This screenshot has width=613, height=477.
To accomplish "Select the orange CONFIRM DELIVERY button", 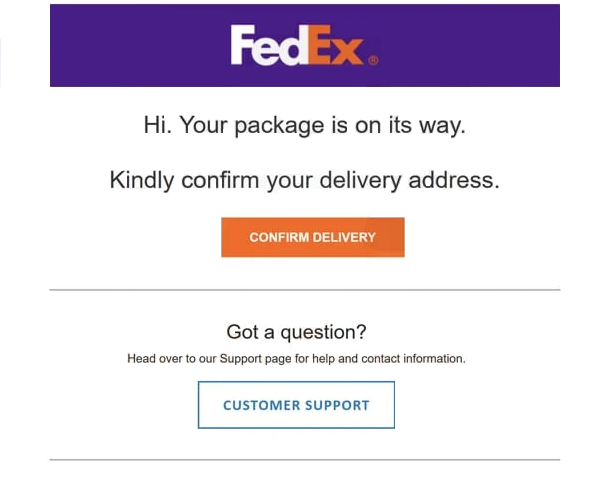I will click(x=313, y=237).
